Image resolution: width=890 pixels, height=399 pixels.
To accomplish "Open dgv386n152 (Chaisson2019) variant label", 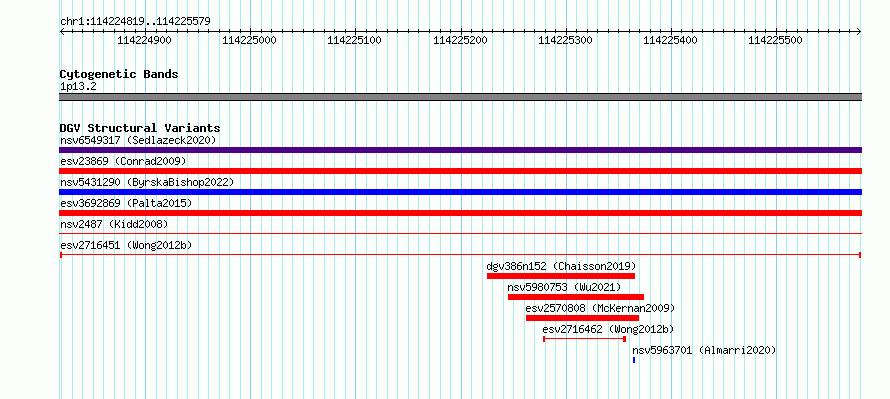I will point(561,266).
